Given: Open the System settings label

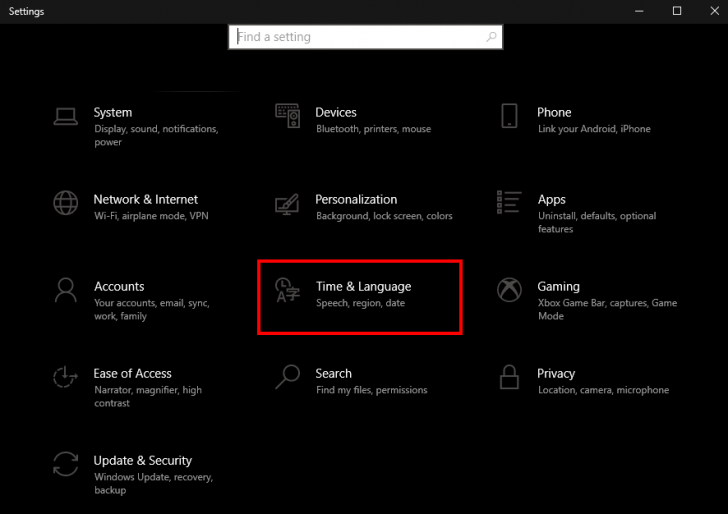Looking at the screenshot, I should tap(113, 113).
